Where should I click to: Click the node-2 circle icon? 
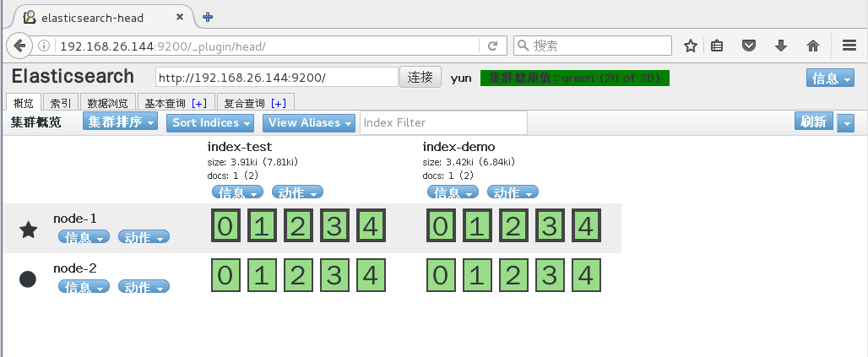(28, 279)
